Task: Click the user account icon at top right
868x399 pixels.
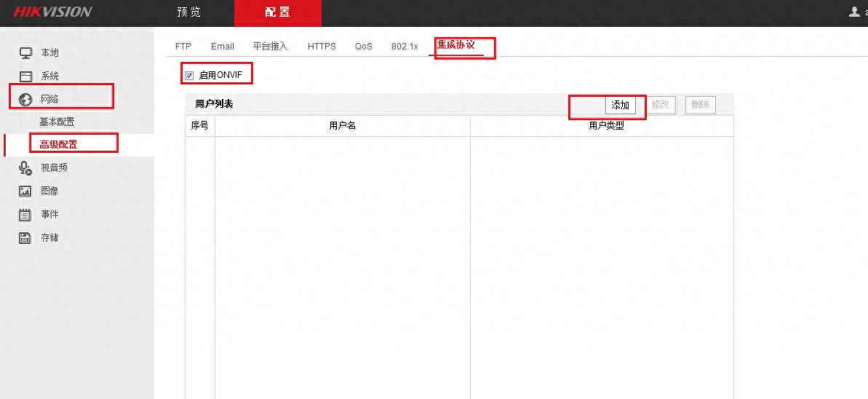Action: [855, 12]
